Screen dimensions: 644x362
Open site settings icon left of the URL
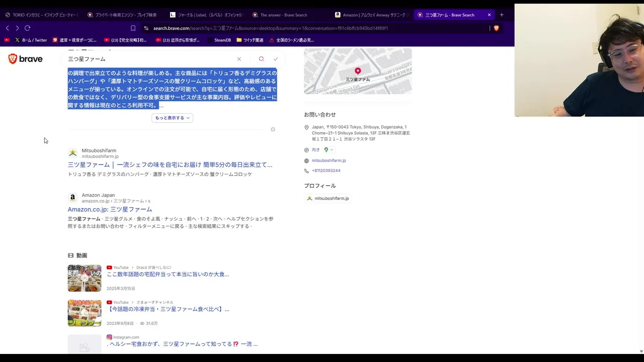pyautogui.click(x=146, y=28)
